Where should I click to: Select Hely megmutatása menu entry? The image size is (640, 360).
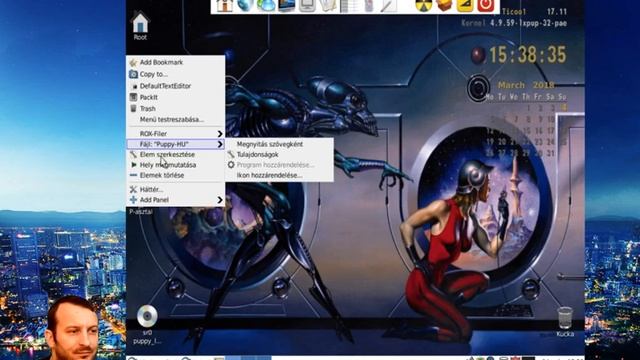176,165
